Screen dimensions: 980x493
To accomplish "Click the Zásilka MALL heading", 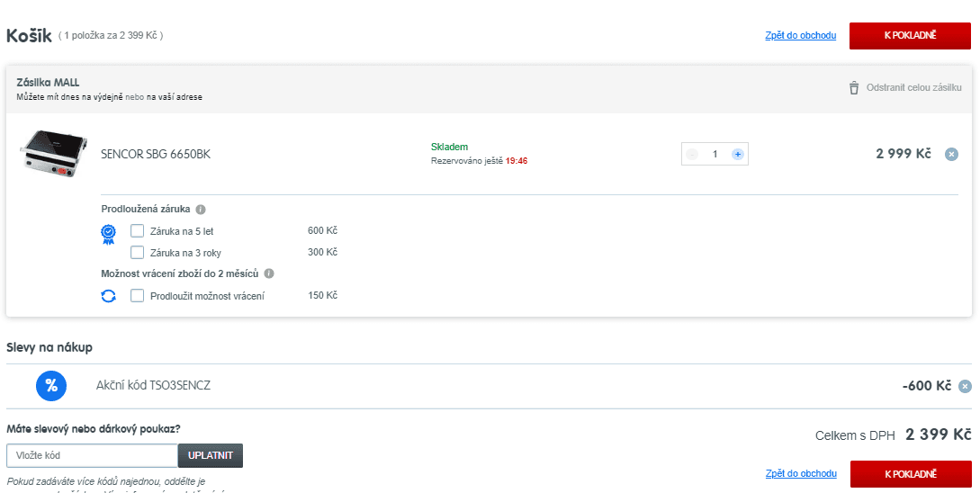I will pyautogui.click(x=48, y=83).
